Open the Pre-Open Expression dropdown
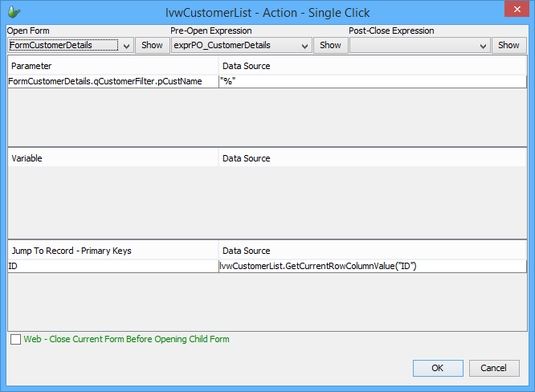This screenshot has width=535, height=392. coord(305,46)
